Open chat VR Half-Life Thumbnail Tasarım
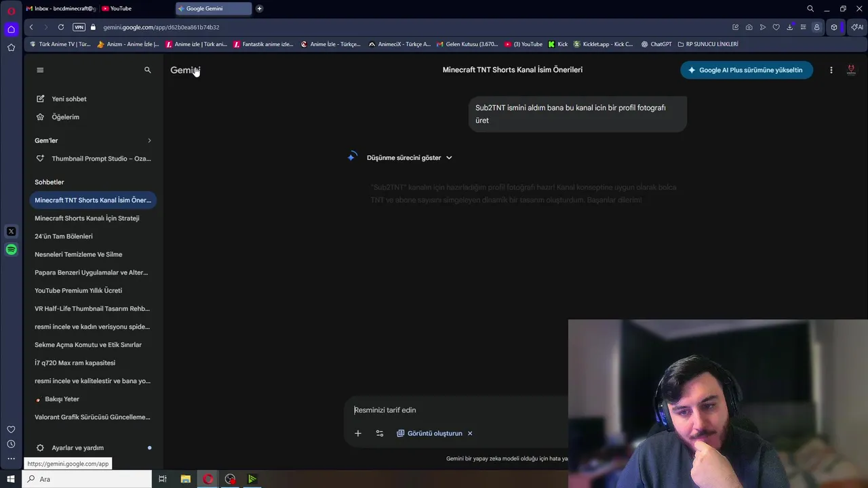This screenshot has width=868, height=488. pyautogui.click(x=93, y=308)
